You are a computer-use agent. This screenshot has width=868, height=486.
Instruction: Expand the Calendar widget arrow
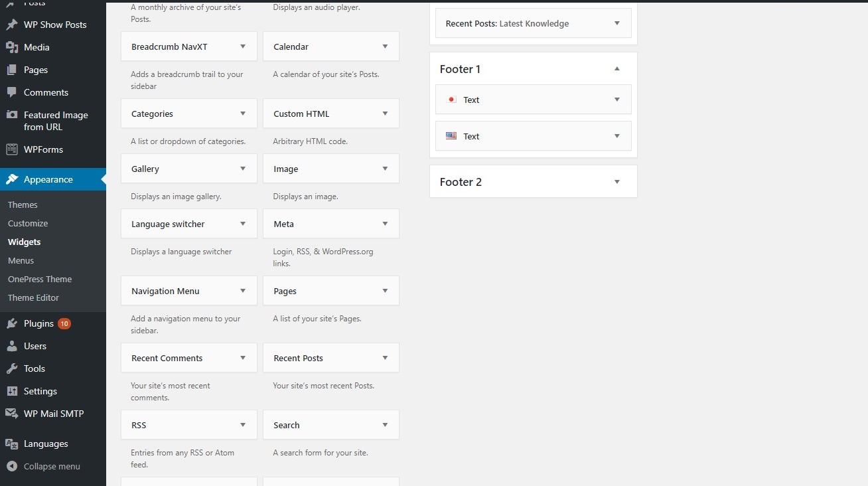tap(385, 46)
